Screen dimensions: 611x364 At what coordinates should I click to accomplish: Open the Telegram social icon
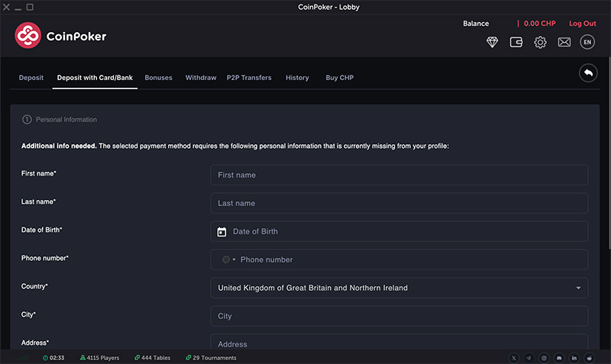coord(529,358)
